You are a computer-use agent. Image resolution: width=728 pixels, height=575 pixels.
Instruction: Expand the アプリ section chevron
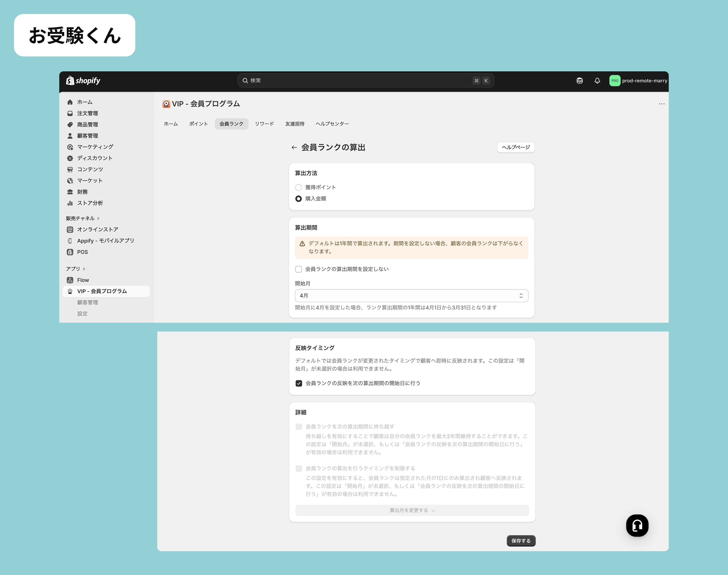84,269
